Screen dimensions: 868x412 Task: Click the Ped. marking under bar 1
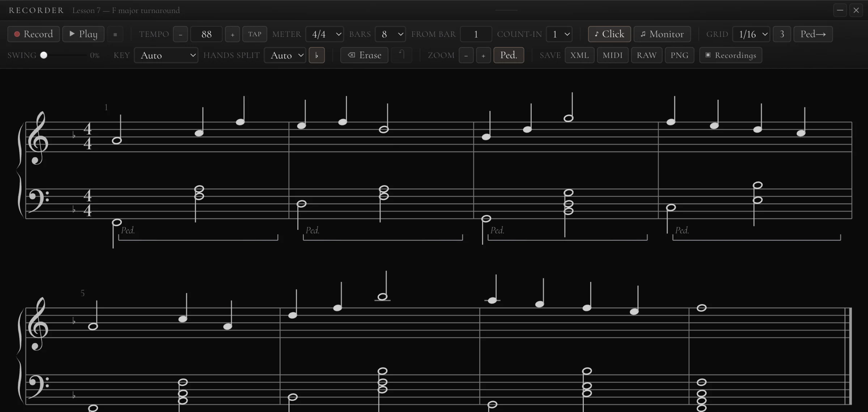click(128, 230)
